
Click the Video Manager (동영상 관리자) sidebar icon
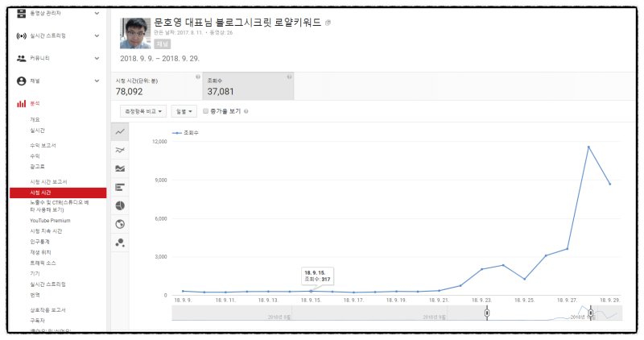(22, 14)
